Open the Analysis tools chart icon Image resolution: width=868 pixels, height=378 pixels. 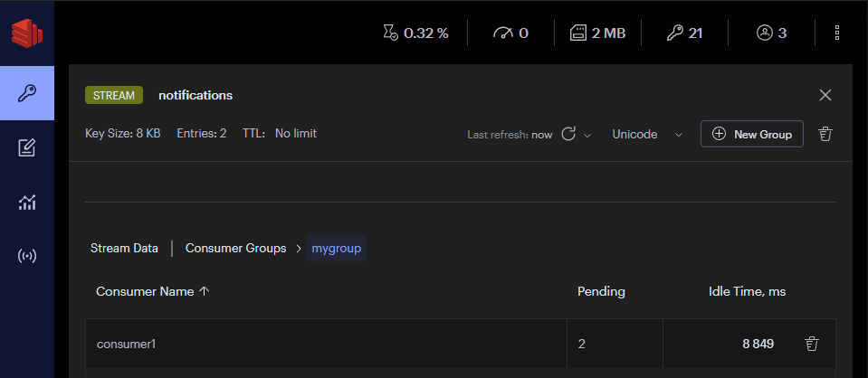pos(27,202)
